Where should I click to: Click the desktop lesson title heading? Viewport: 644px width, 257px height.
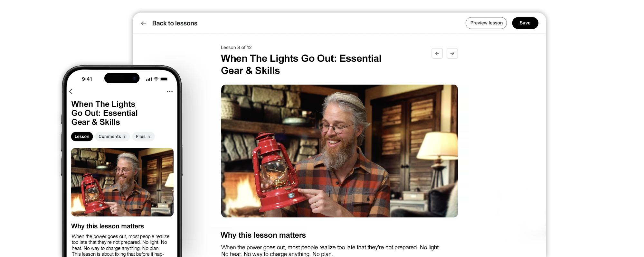pyautogui.click(x=301, y=64)
